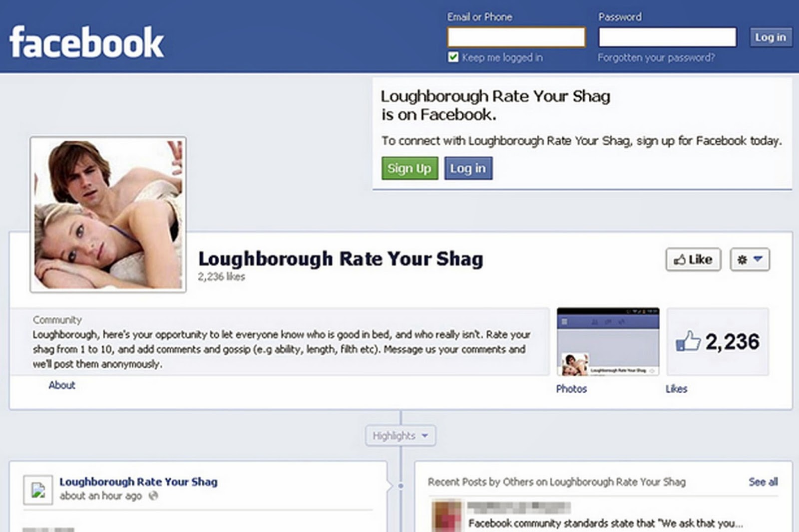
Task: Click the globe icon next to post time
Action: 153,496
